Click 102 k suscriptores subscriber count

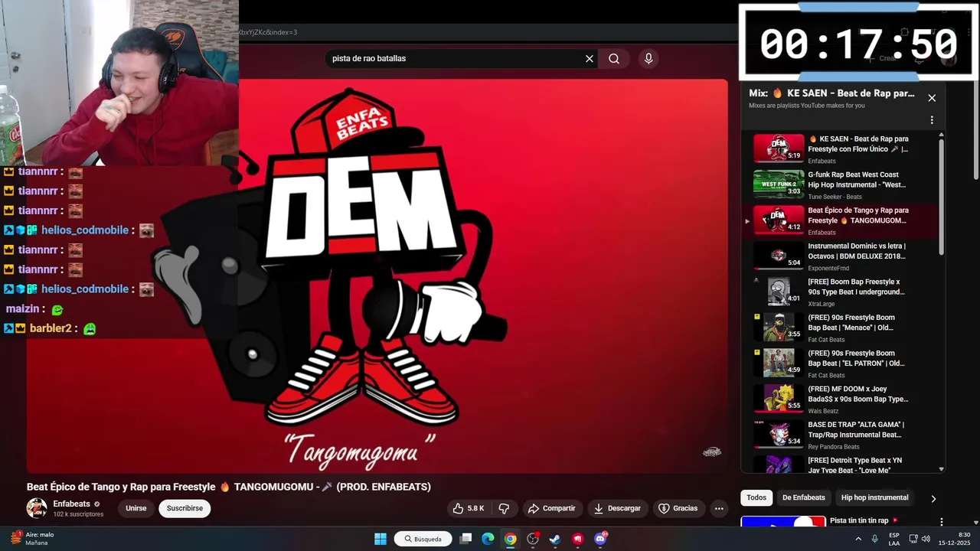[78, 514]
